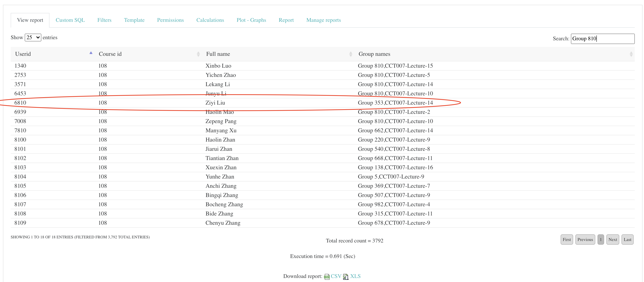This screenshot has width=644, height=282.
Task: Select name Bingqi Zhang
Action: (x=222, y=195)
